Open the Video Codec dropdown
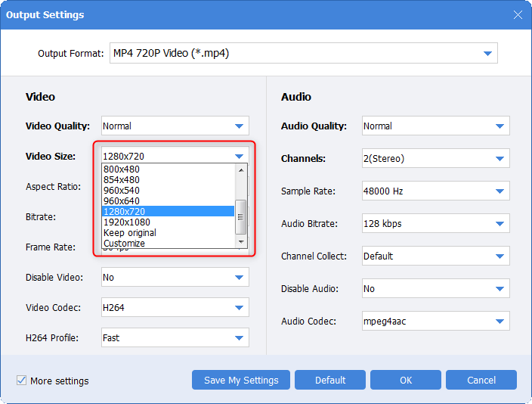The height and width of the screenshot is (404, 532). 175,307
